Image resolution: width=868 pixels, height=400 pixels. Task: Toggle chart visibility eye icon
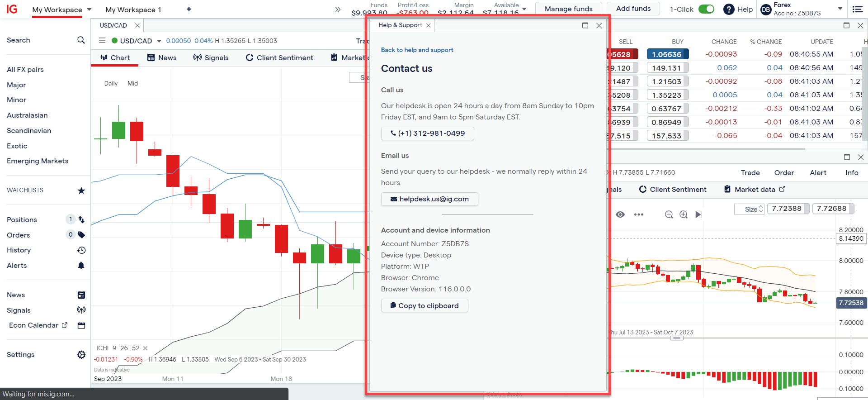pyautogui.click(x=620, y=214)
